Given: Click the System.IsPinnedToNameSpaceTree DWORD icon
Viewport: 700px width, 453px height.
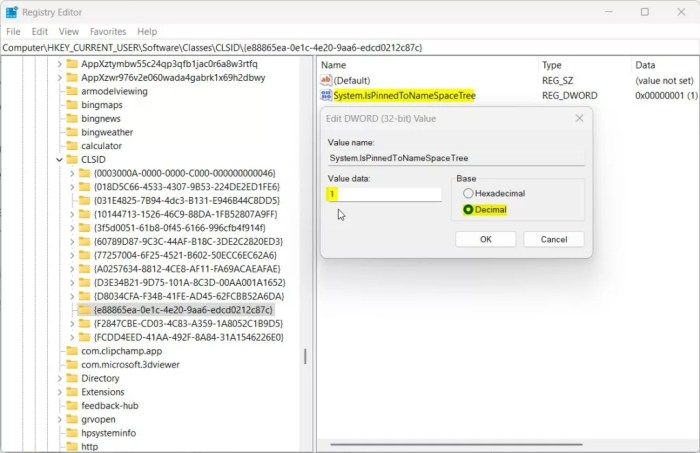Looking at the screenshot, I should tap(326, 95).
